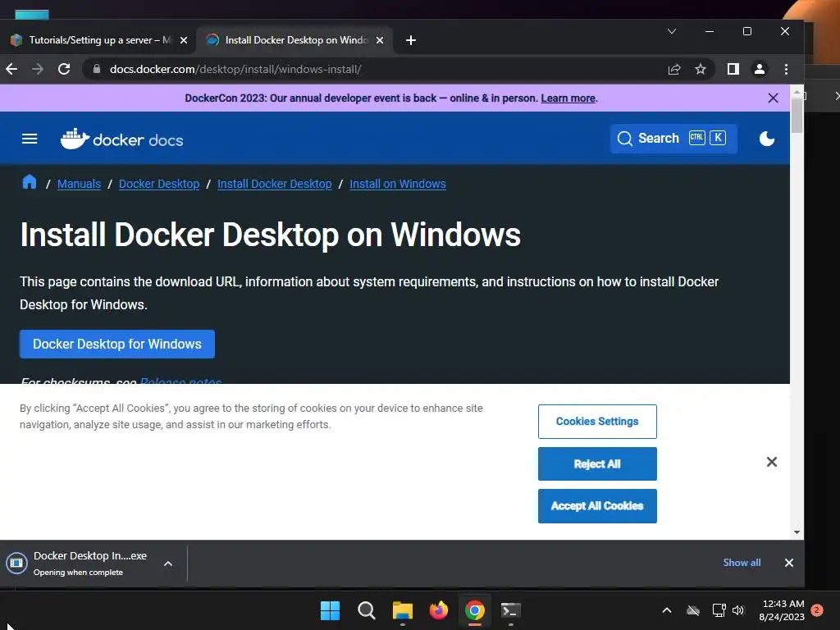
Task: Click the scrollbar down arrow
Action: (797, 532)
